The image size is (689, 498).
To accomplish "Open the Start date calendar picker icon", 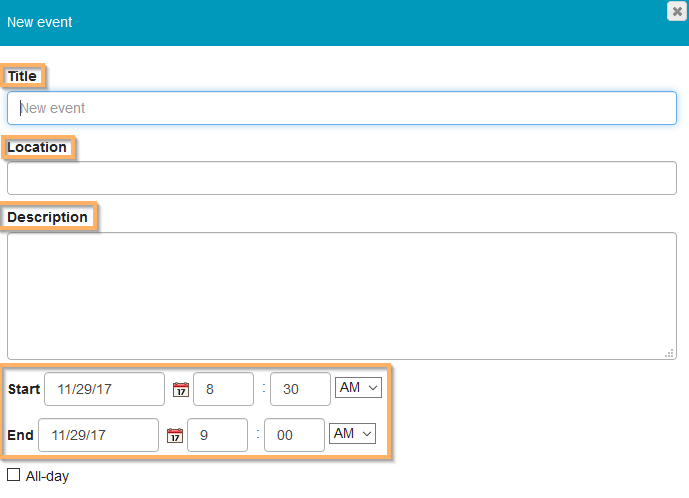I will point(180,389).
